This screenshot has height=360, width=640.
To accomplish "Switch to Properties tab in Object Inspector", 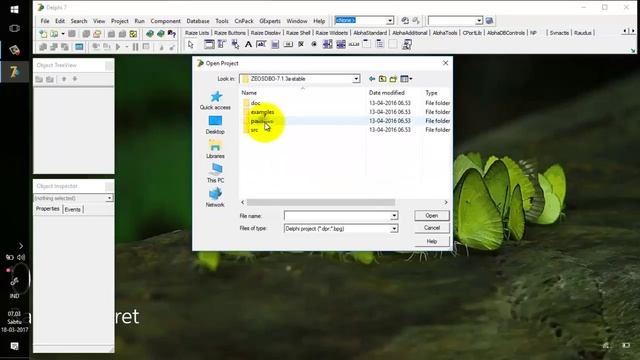I will (48, 209).
